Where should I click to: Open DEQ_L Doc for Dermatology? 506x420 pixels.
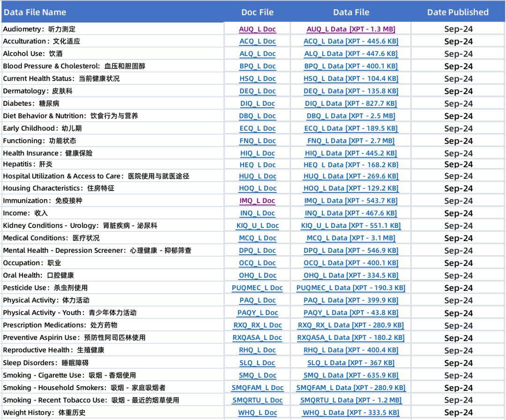258,91
